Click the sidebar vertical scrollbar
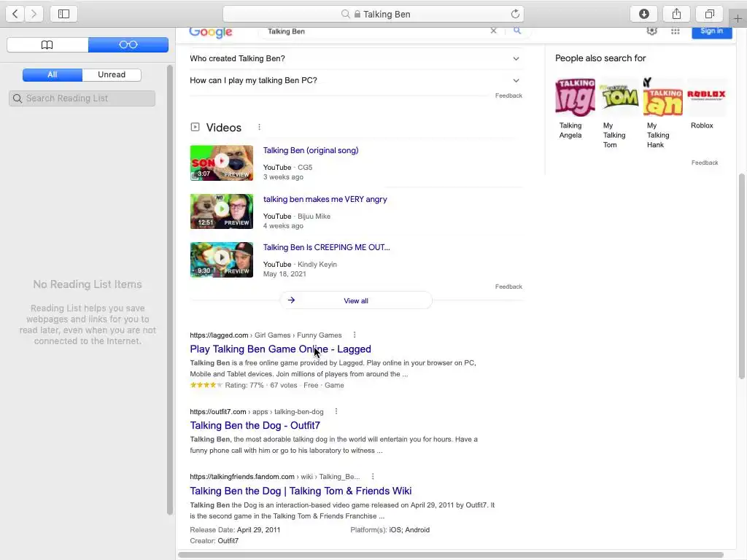The width and height of the screenshot is (747, 560). pos(170,289)
